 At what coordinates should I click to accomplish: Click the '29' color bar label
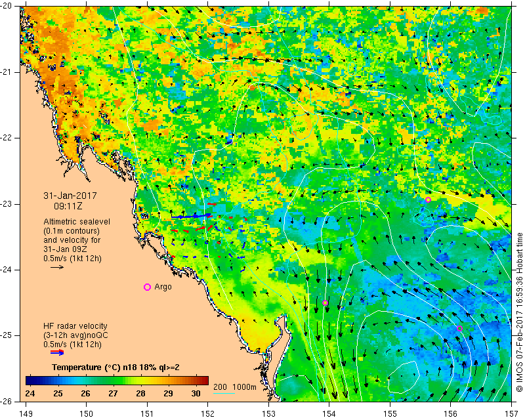pyautogui.click(x=169, y=393)
